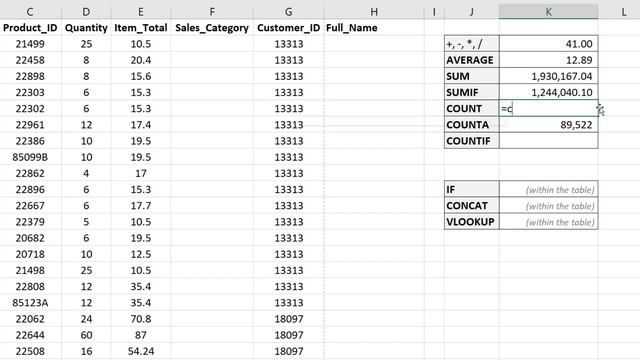Select Item_Total cell 15.6
This screenshot has height=360, width=640.
point(141,76)
